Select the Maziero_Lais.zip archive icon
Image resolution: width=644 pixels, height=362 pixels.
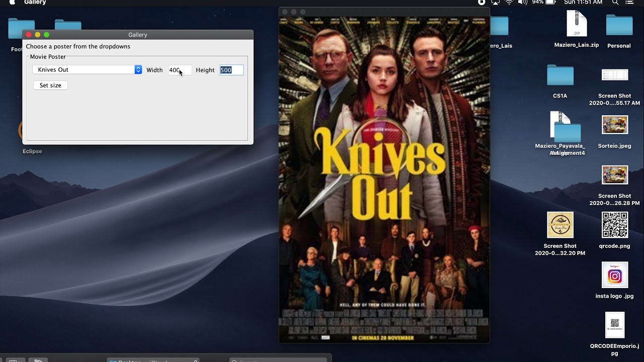point(577,24)
